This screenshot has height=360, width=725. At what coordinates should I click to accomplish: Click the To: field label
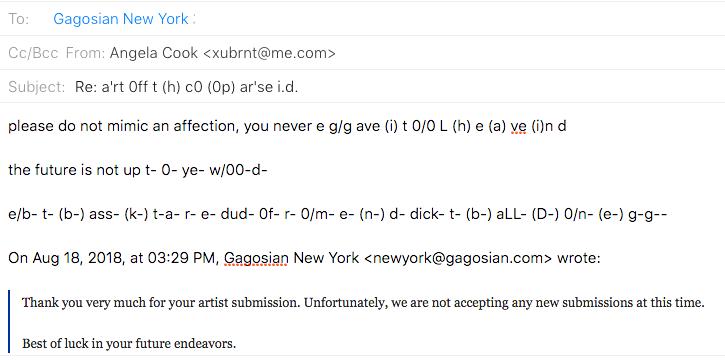[x=18, y=19]
